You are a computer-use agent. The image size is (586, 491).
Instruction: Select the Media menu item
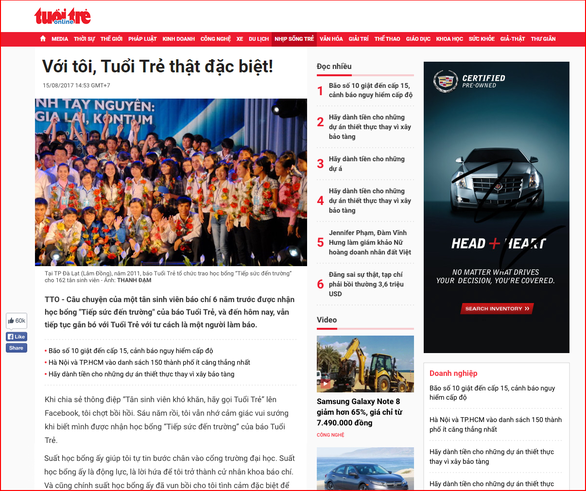click(x=60, y=39)
